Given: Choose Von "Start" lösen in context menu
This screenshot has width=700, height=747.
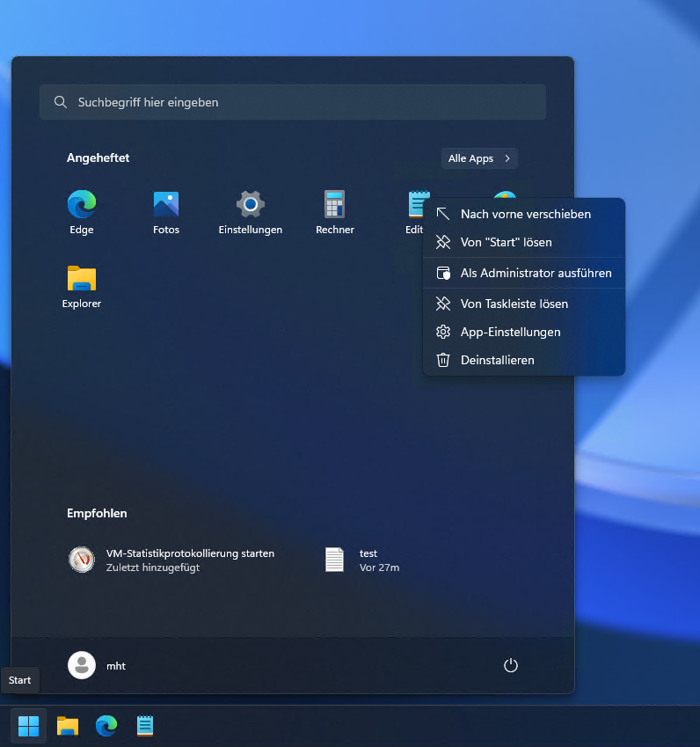Looking at the screenshot, I should click(524, 242).
